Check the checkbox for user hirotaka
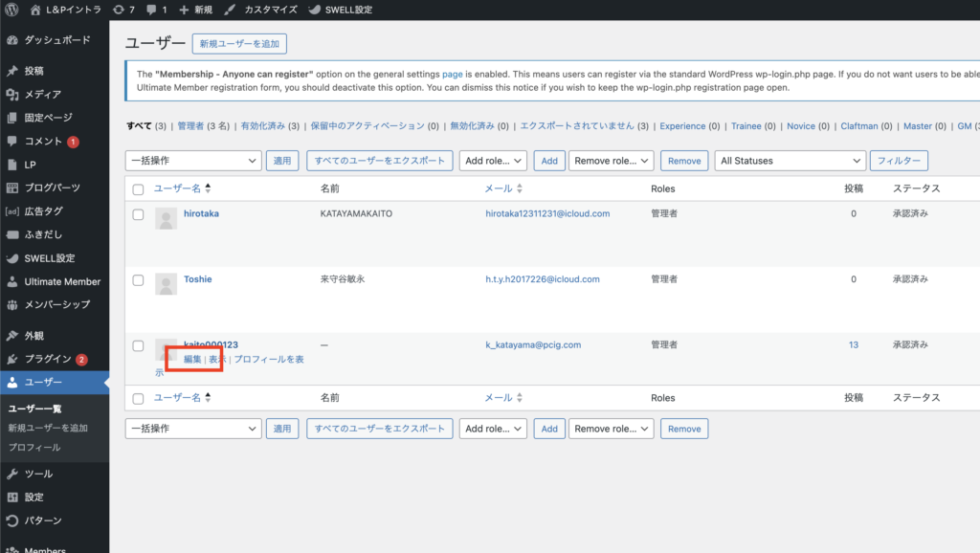 point(139,214)
